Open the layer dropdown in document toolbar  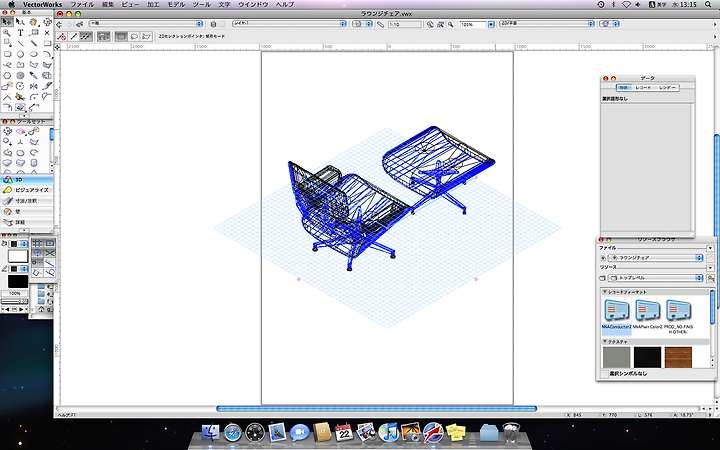(289, 24)
